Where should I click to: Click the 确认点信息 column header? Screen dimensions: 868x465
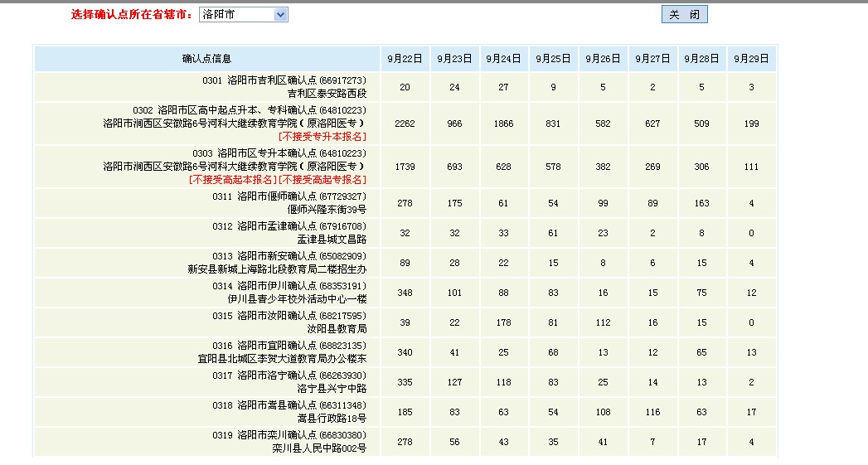click(206, 59)
